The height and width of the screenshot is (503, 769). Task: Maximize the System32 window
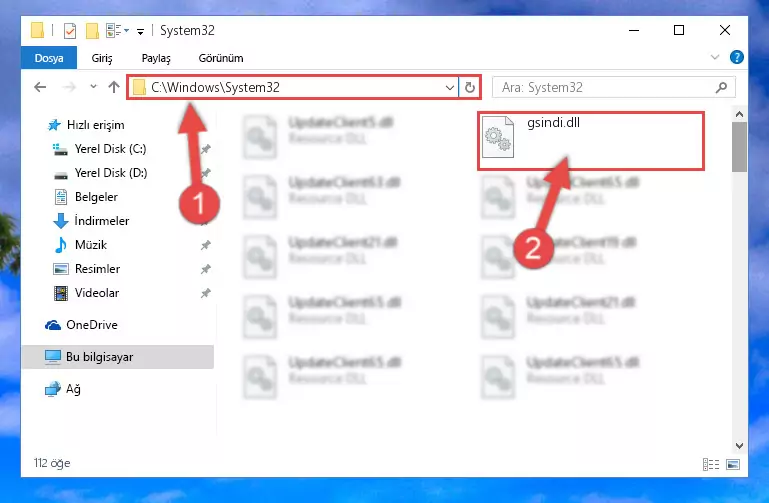(x=679, y=30)
